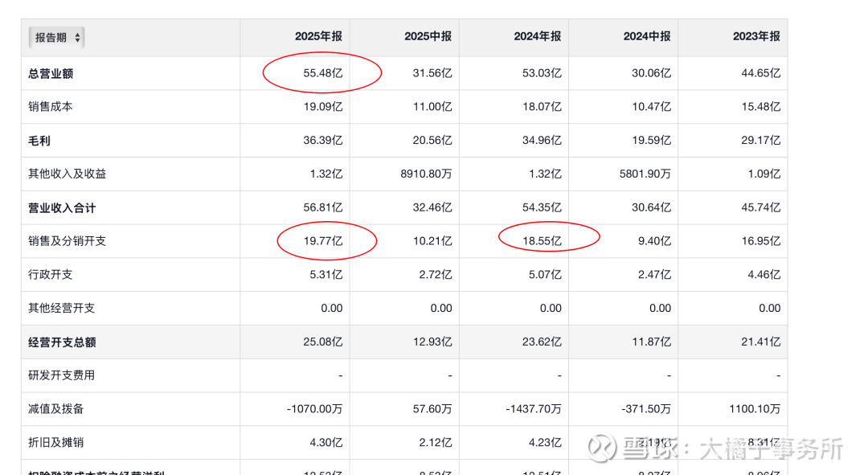868x475 pixels.
Task: Select the 营业收入合计 row label
Action: click(x=62, y=207)
